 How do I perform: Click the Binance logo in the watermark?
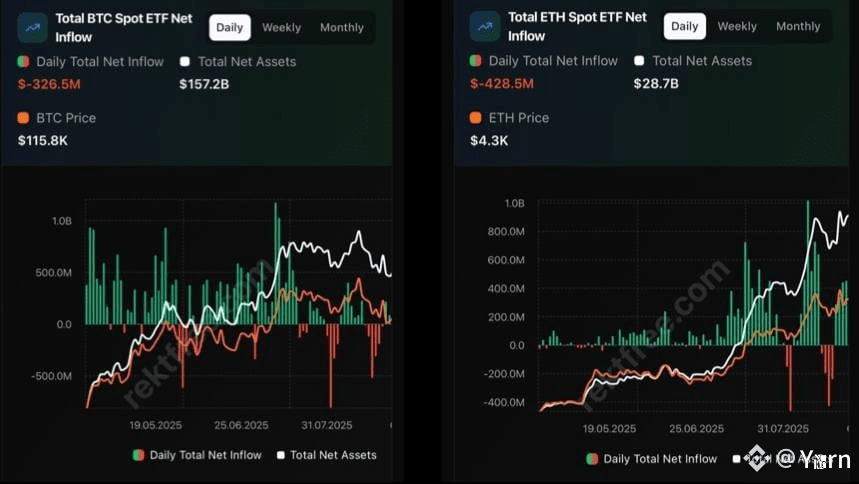point(757,458)
